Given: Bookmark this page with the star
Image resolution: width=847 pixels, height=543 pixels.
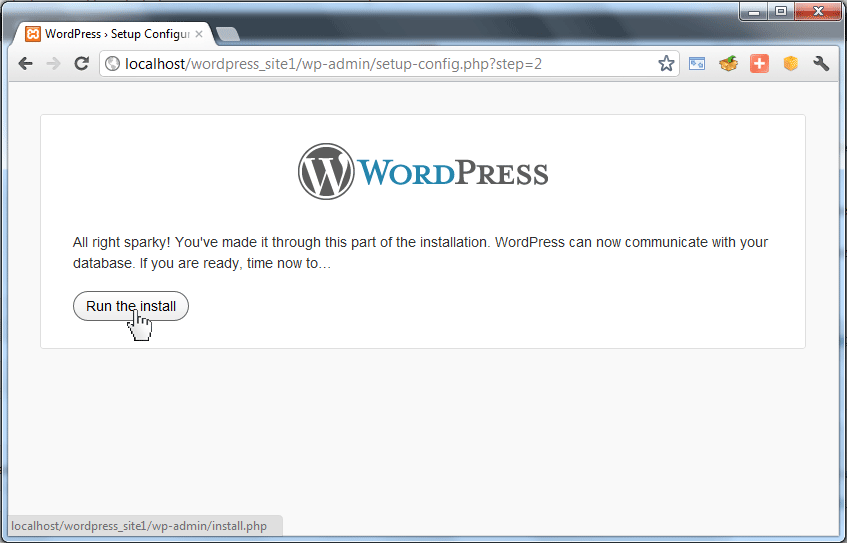Looking at the screenshot, I should 666,64.
